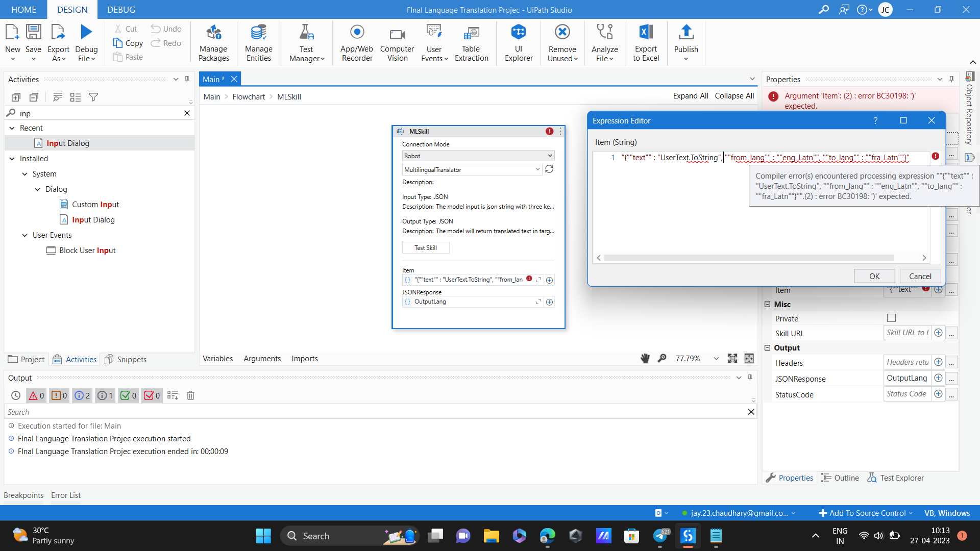Collapse the User Events tree node
This screenshot has width=980, height=551.
pyautogui.click(x=24, y=235)
